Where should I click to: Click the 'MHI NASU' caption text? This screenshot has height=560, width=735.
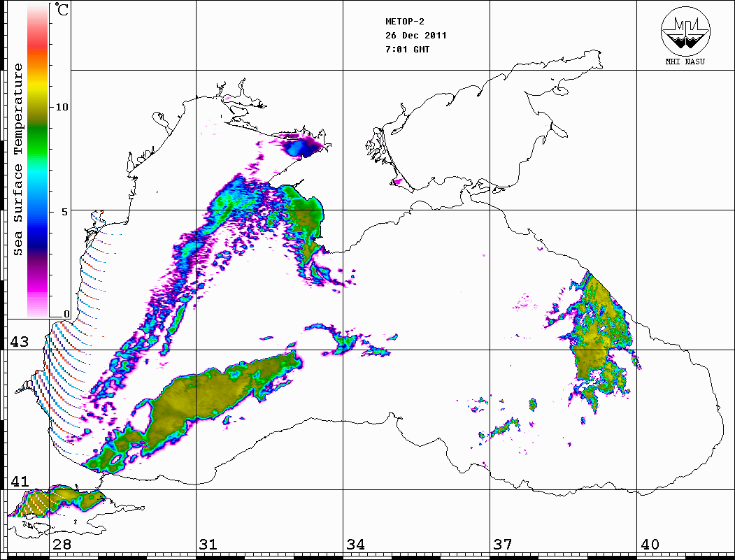tap(685, 62)
